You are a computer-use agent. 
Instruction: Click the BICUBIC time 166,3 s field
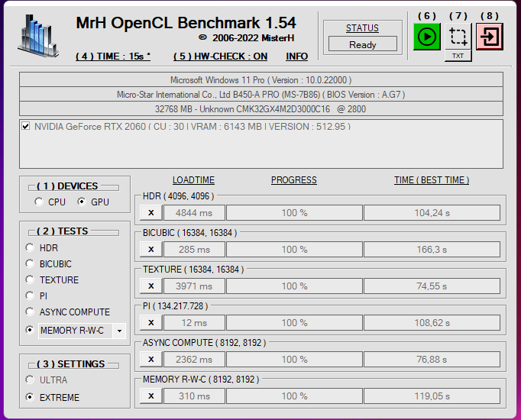pos(432,250)
